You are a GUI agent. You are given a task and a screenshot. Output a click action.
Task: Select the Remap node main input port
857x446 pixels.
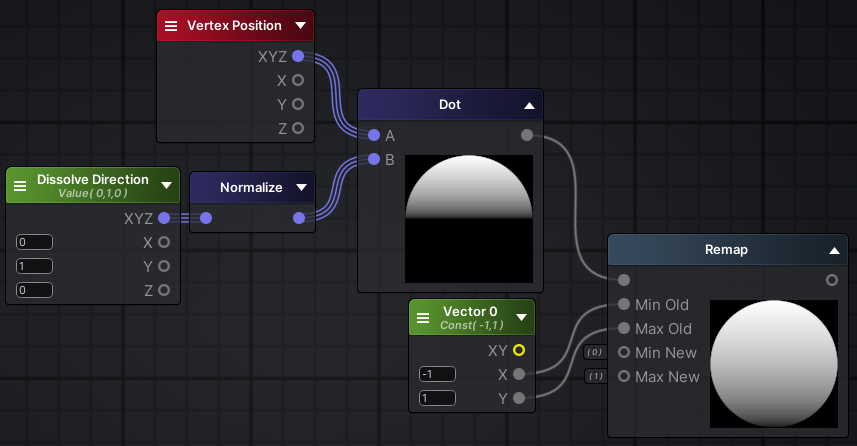[x=624, y=280]
